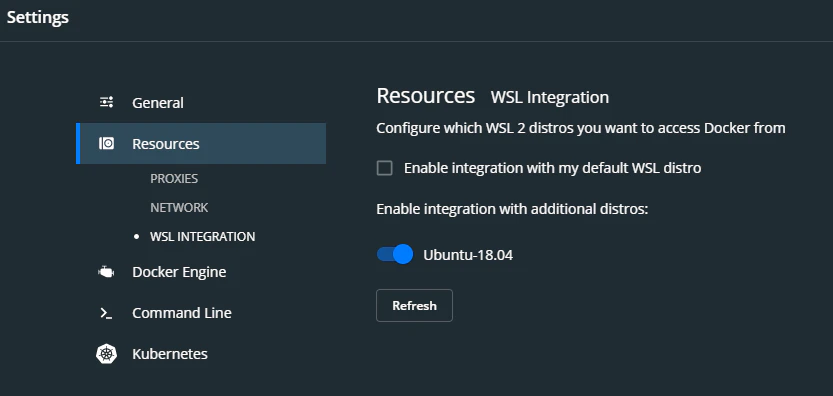
Task: Enable integration with my default WSL distro checkbox
Action: coord(384,168)
